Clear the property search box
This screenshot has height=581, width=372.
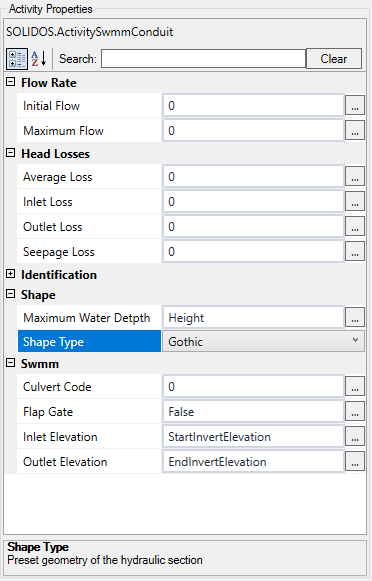pos(333,59)
